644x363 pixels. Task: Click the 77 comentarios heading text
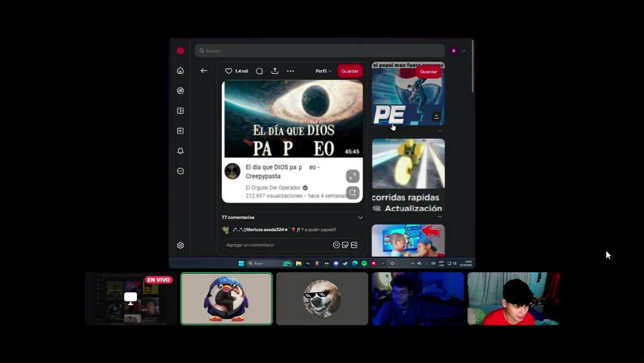238,218
